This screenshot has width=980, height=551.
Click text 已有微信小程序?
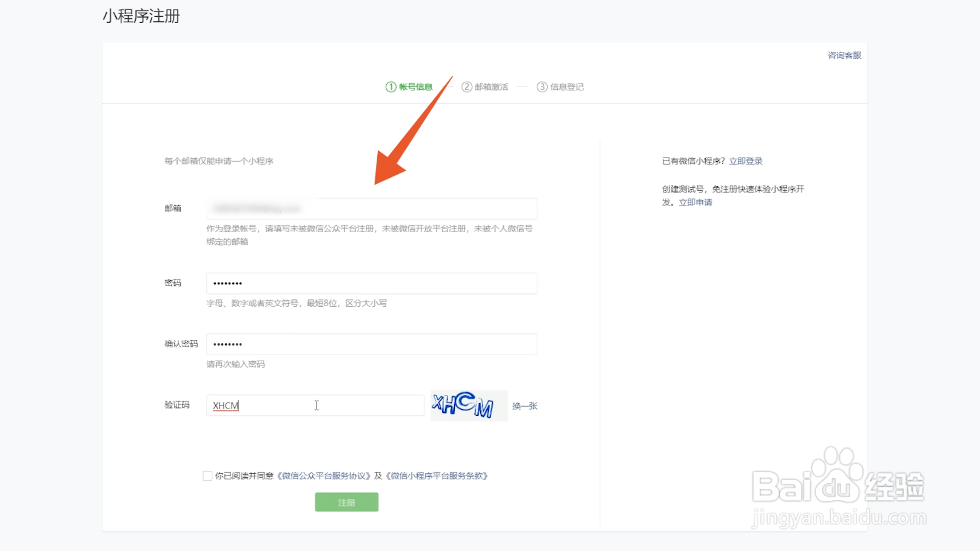(693, 161)
